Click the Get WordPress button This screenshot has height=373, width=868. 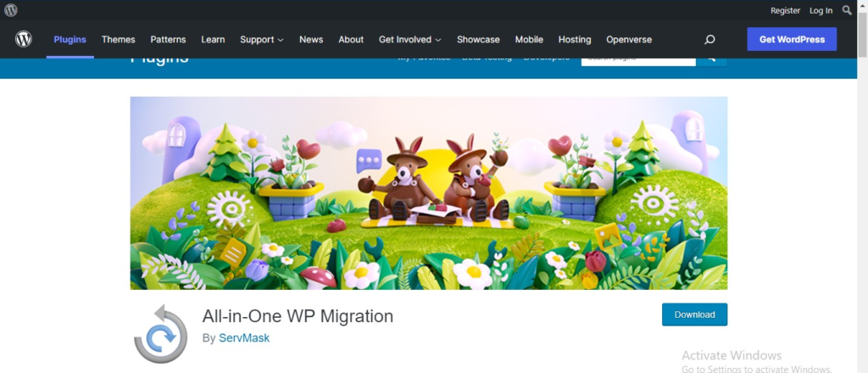coord(791,40)
